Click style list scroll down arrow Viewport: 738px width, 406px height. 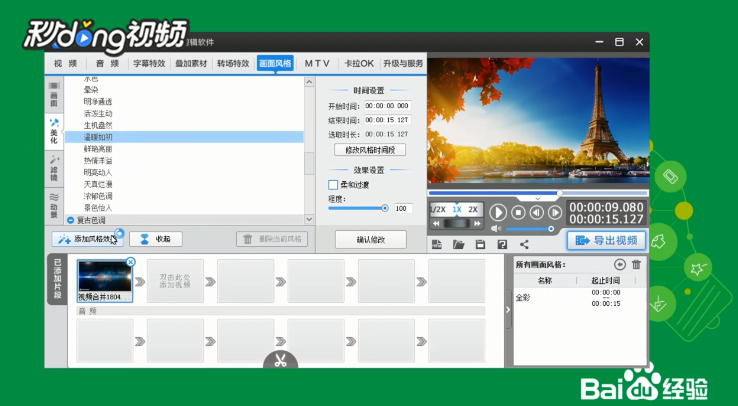(309, 219)
